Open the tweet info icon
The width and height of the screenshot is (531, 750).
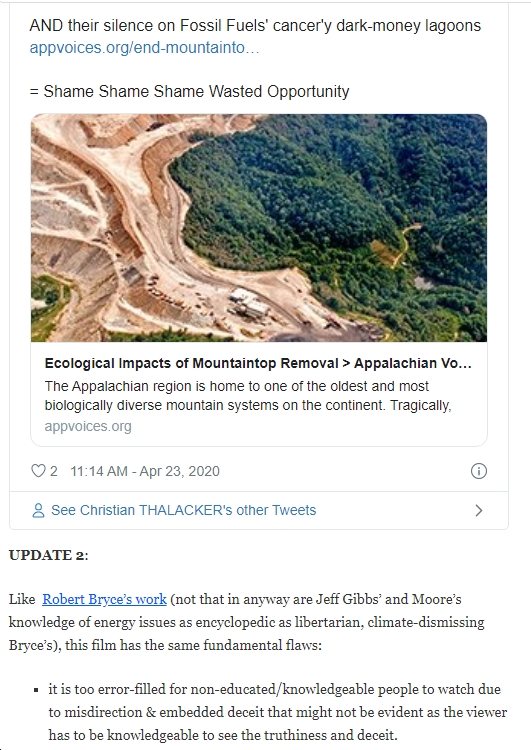[x=479, y=471]
